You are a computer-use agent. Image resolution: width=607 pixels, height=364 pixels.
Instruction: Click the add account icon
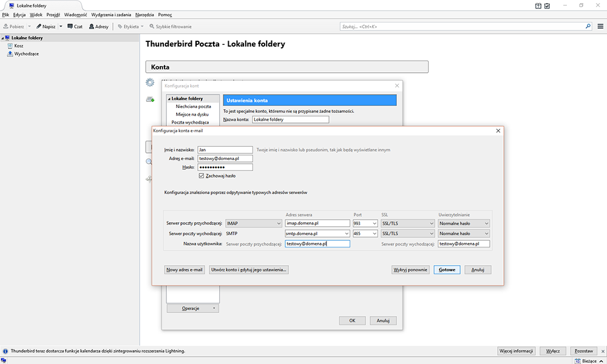click(x=150, y=99)
